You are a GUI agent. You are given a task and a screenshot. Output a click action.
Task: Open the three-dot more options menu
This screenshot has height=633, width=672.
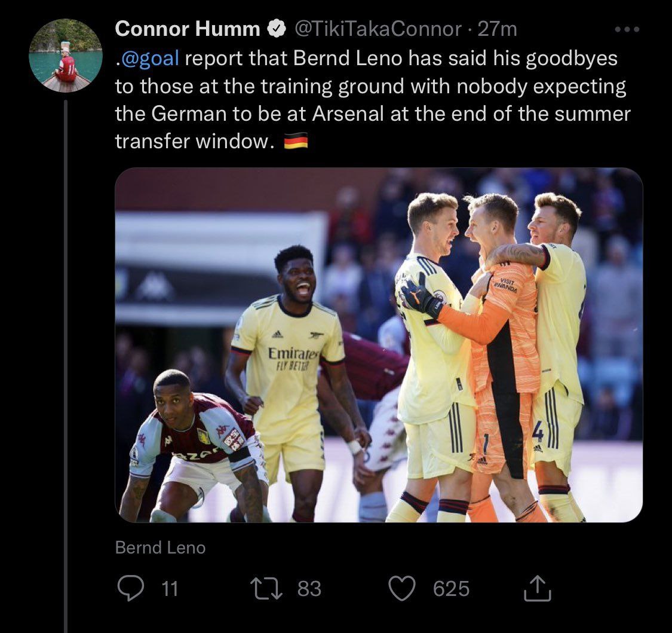pos(627,29)
